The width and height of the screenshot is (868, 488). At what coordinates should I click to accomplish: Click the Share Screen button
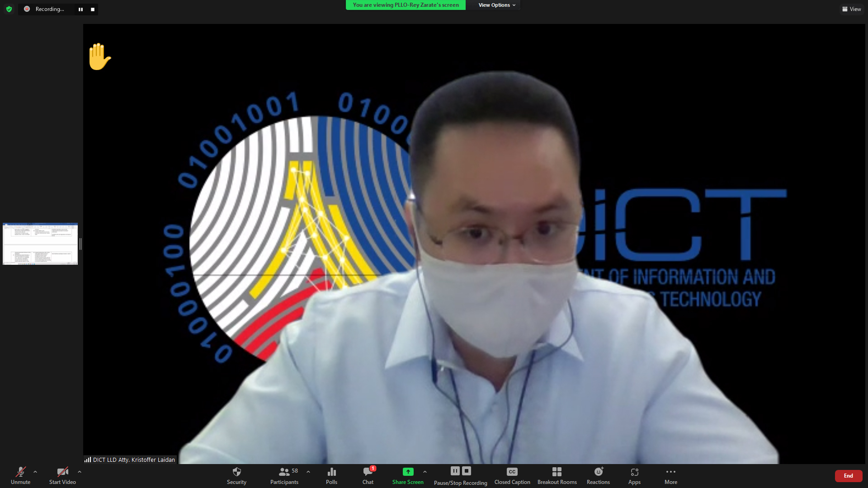pyautogui.click(x=408, y=476)
